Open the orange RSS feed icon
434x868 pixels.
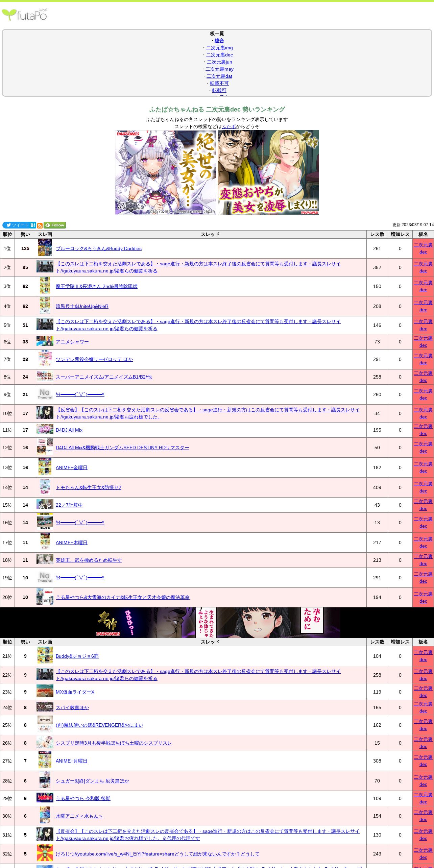[x=40, y=225]
